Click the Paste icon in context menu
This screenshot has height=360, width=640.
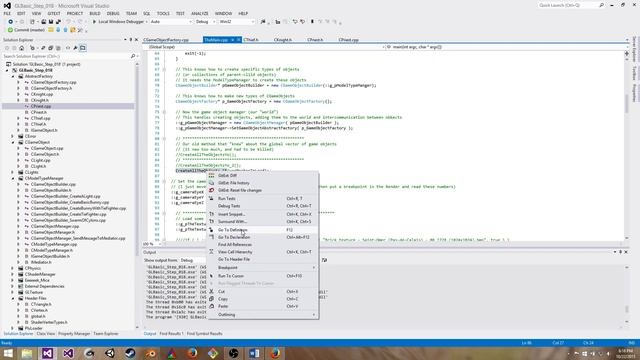211,306
